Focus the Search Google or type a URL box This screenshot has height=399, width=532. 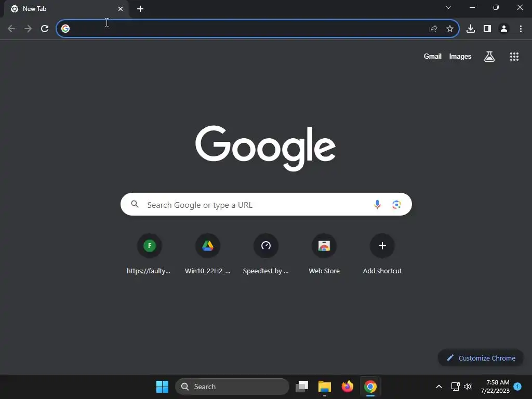tap(266, 204)
